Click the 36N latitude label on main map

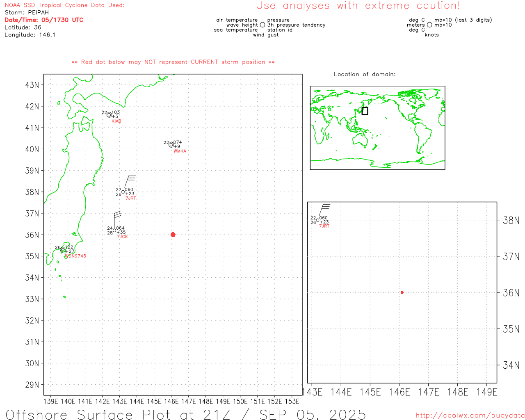tap(32, 235)
